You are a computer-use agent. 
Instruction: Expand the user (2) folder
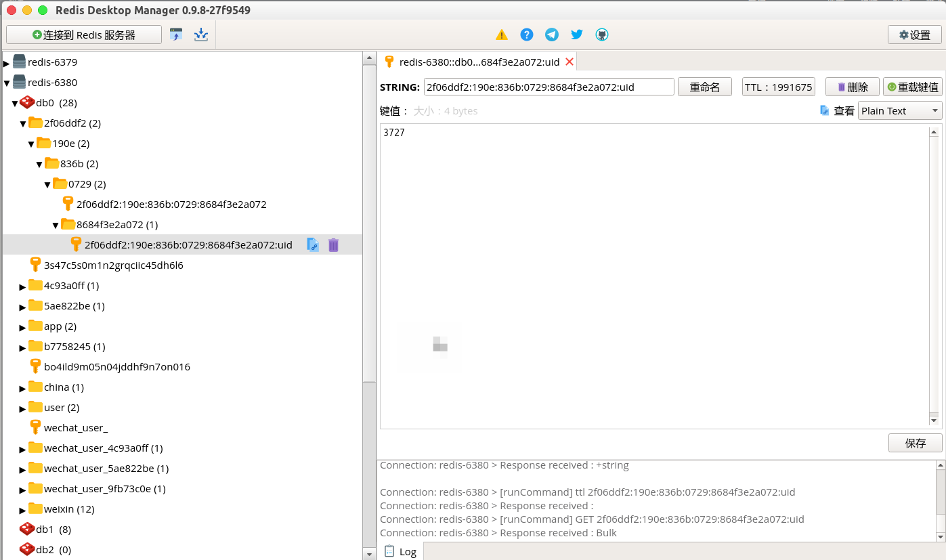click(23, 408)
